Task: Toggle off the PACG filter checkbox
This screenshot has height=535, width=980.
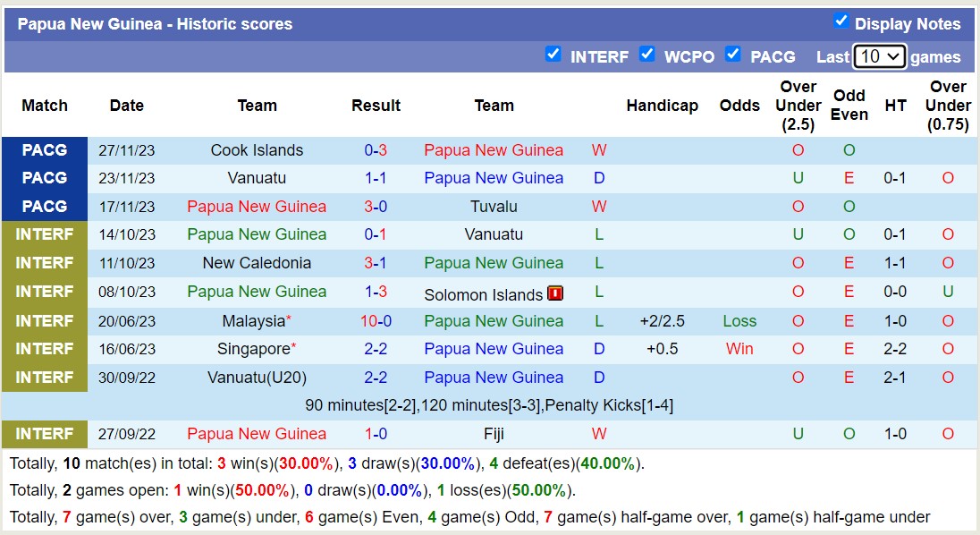Action: point(733,55)
